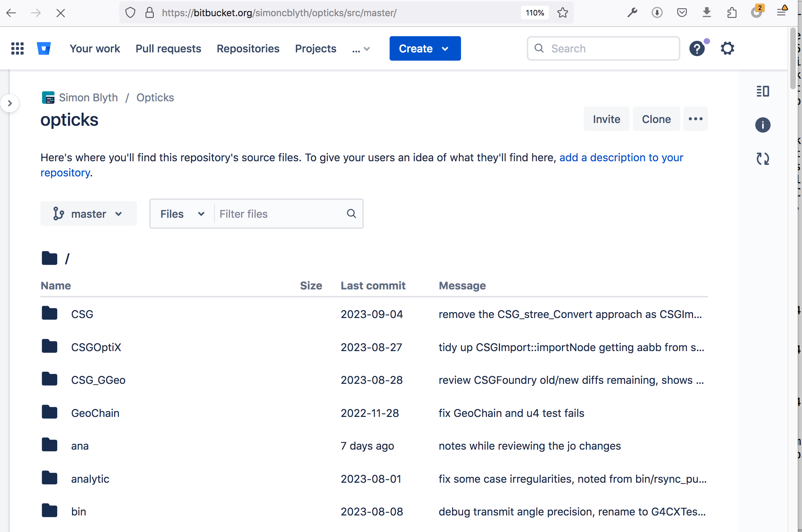The image size is (802, 532).
Task: Click the refresh/sync icon on right sidebar
Action: 763,157
